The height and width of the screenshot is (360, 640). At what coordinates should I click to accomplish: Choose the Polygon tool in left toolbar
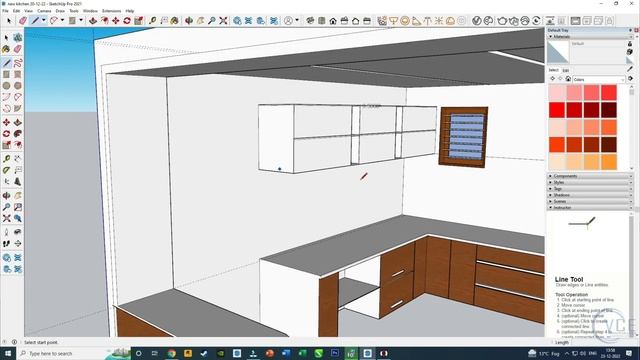point(18,86)
